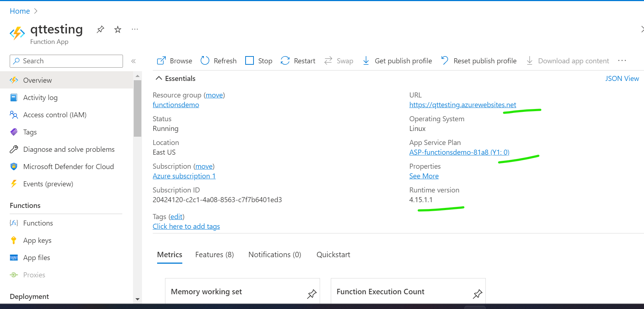
Task: Restart the function app
Action: [x=298, y=61]
